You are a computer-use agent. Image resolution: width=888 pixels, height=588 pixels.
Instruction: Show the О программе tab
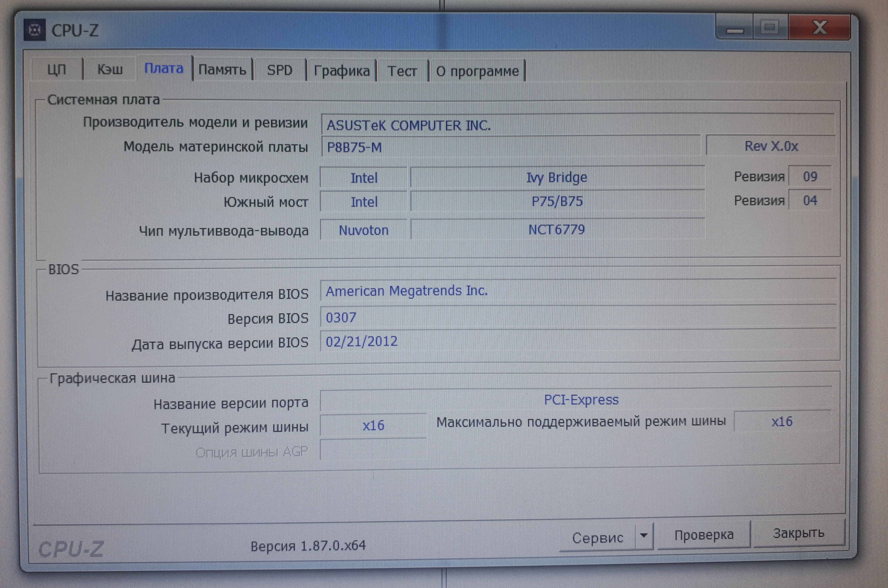pyautogui.click(x=477, y=71)
